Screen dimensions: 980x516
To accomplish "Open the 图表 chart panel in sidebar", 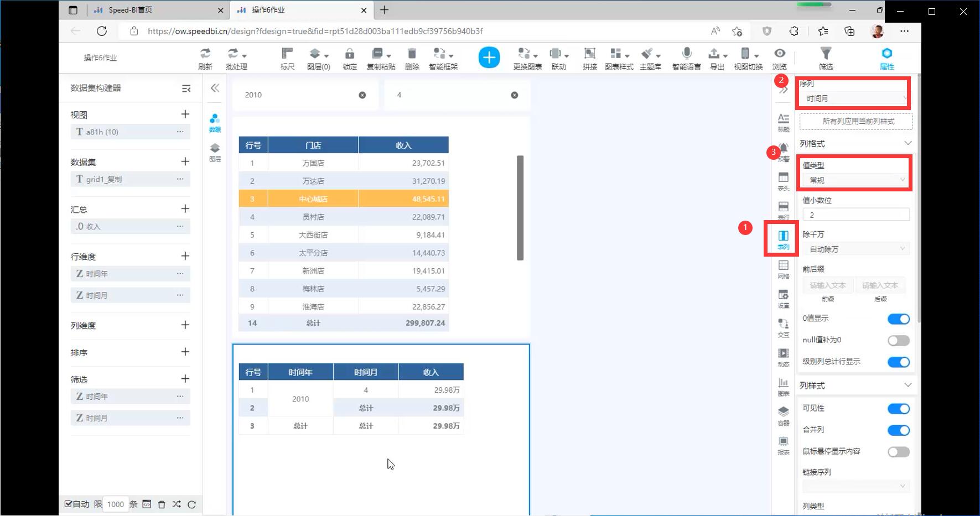I will 784,387.
